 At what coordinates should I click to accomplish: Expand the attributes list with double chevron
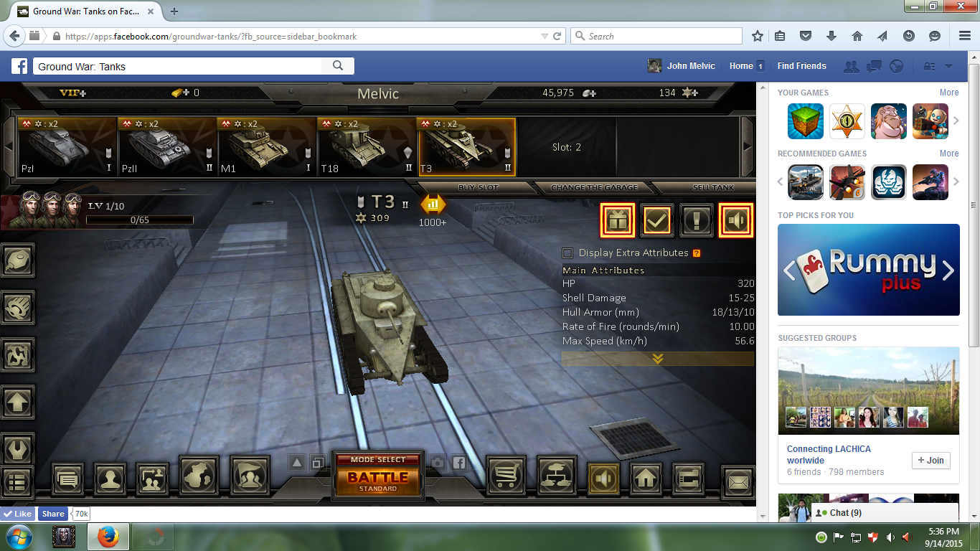point(658,359)
